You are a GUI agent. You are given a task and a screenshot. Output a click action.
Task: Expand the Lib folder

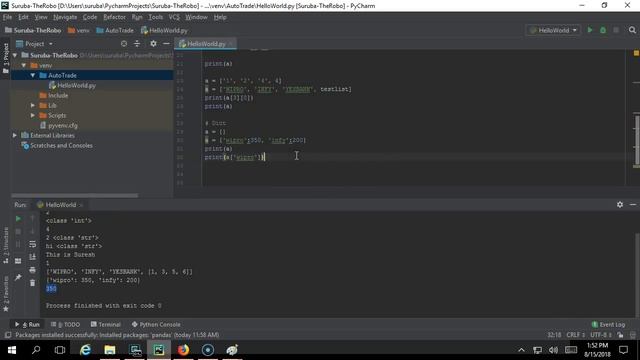point(33,105)
